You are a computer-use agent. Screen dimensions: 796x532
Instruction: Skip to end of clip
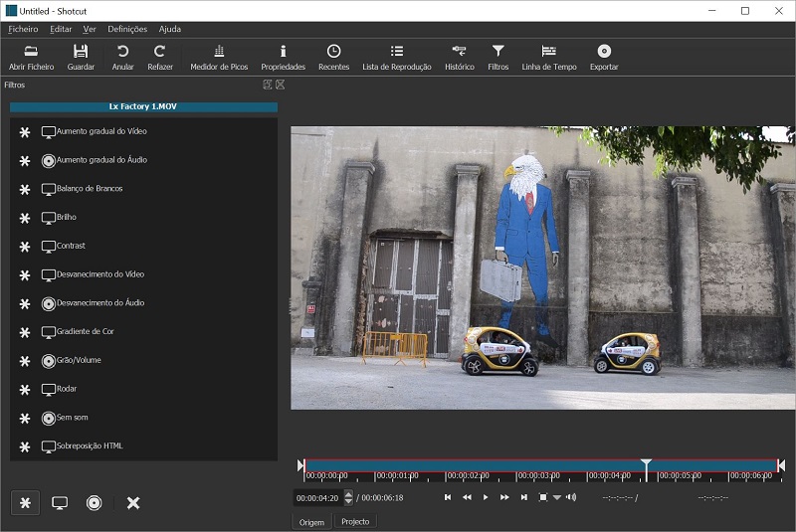tap(524, 497)
